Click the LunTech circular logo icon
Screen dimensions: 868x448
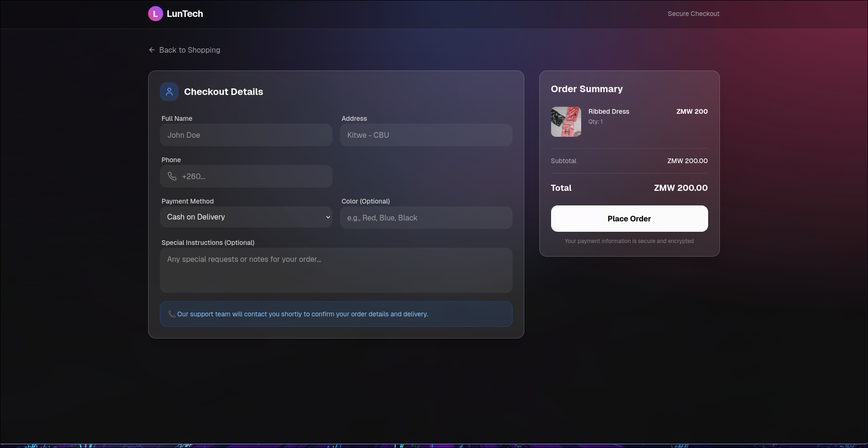pyautogui.click(x=155, y=14)
